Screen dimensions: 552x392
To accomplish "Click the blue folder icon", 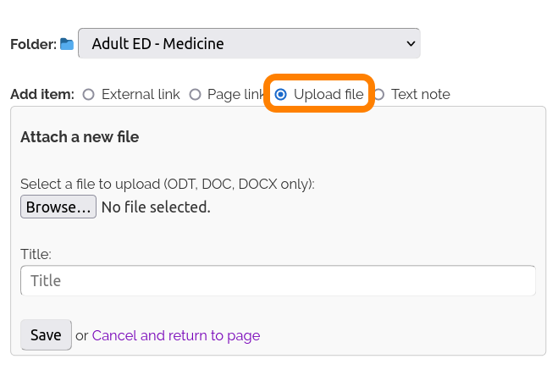I will pos(67,43).
